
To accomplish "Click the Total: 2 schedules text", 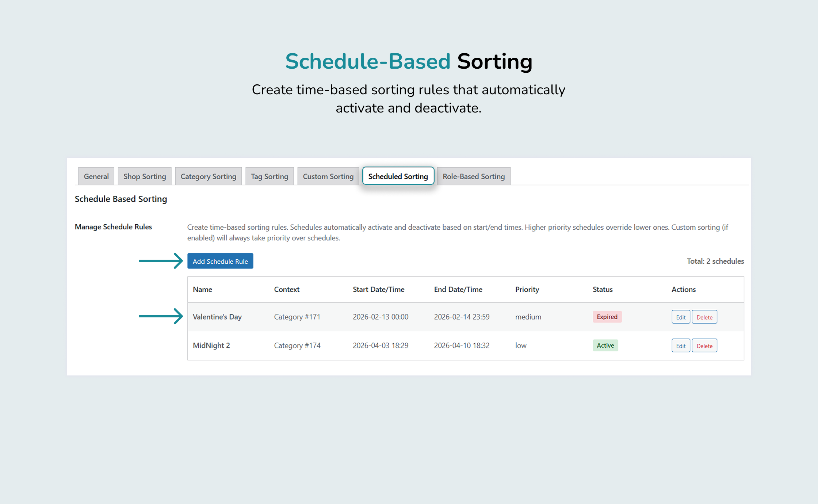I will [x=715, y=261].
